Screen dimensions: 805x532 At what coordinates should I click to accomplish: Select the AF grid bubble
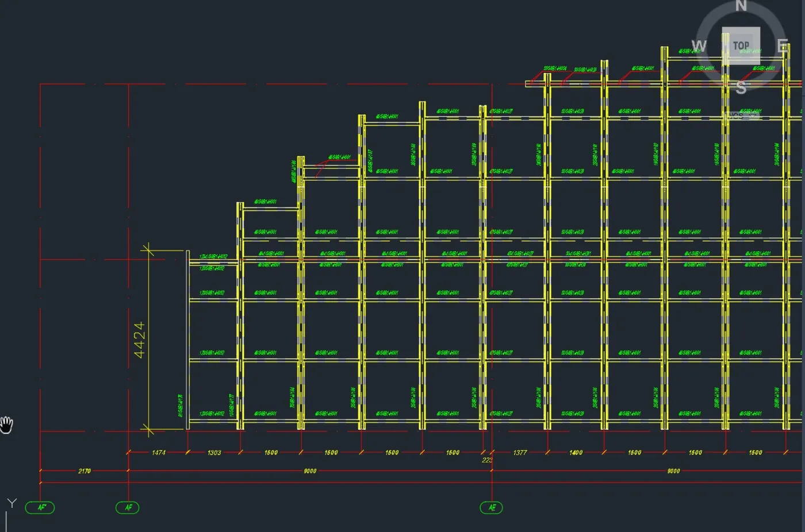coord(128,507)
